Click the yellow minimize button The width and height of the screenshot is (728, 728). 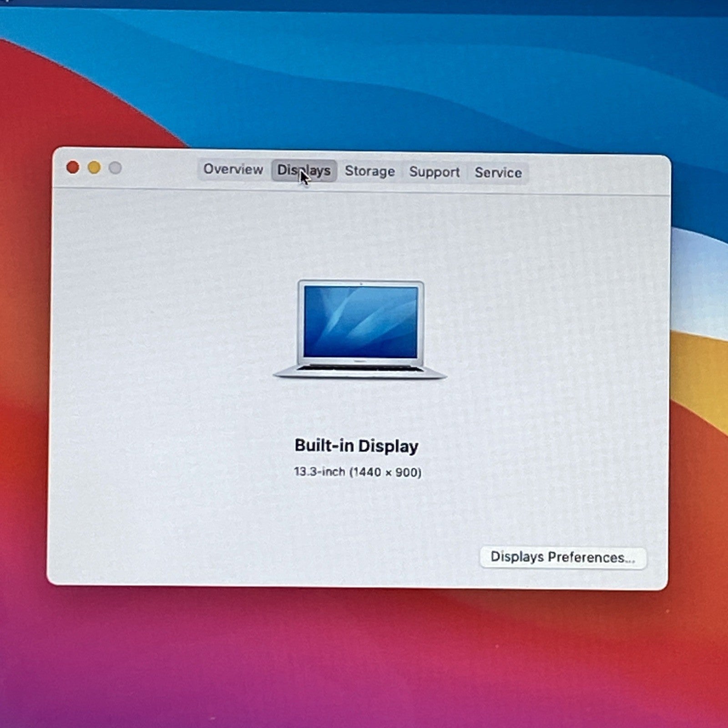(94, 167)
